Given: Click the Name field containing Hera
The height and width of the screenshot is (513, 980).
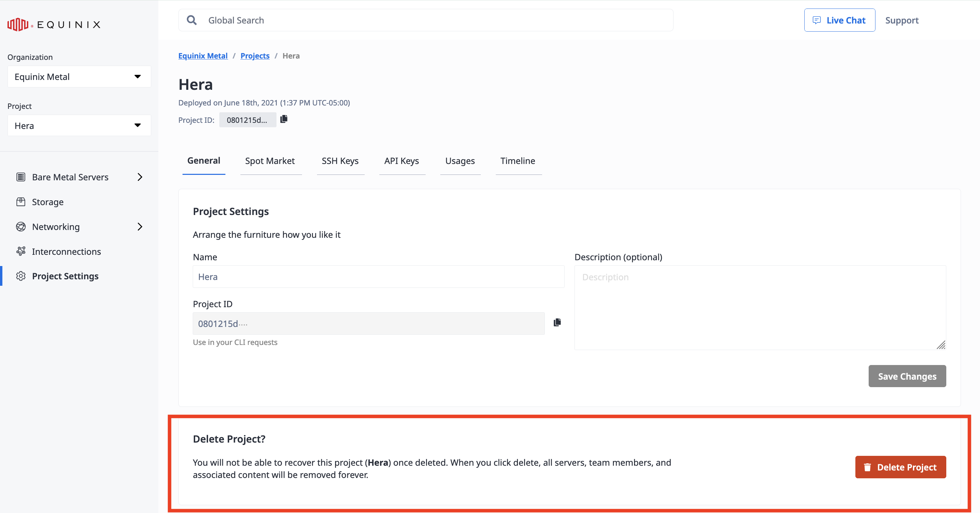Looking at the screenshot, I should click(x=379, y=277).
